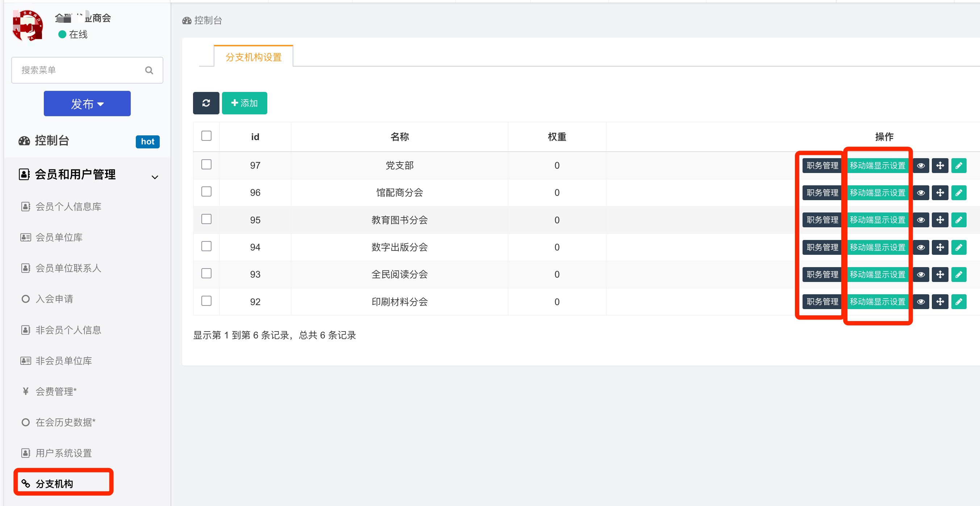This screenshot has width=980, height=506.
Task: Click the pencil edit icon for 数字出版分会
Action: tap(958, 248)
